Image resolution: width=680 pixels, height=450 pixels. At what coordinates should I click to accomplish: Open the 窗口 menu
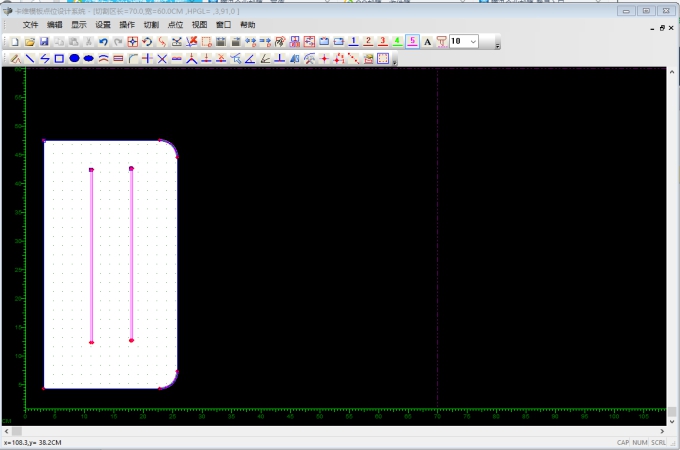[x=223, y=25]
